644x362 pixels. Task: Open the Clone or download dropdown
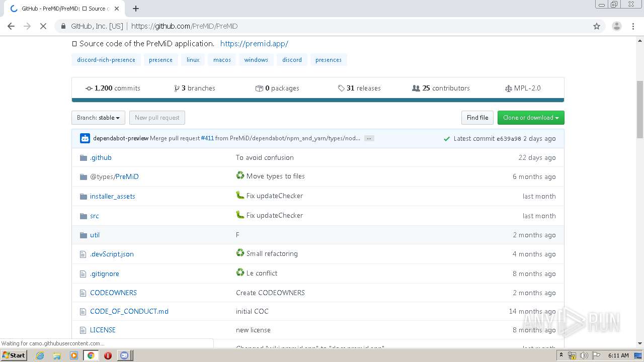531,118
